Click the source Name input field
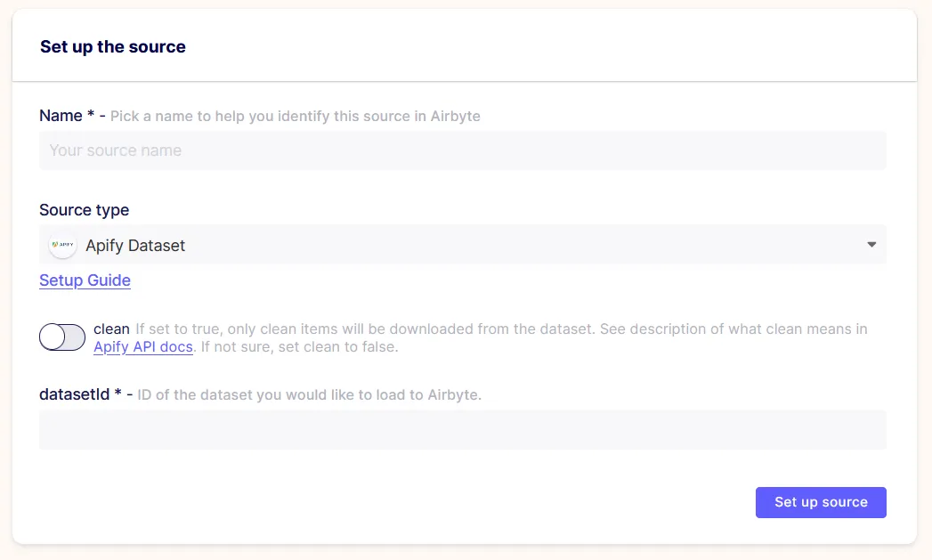Screen dimensions: 932x560 tap(462, 150)
